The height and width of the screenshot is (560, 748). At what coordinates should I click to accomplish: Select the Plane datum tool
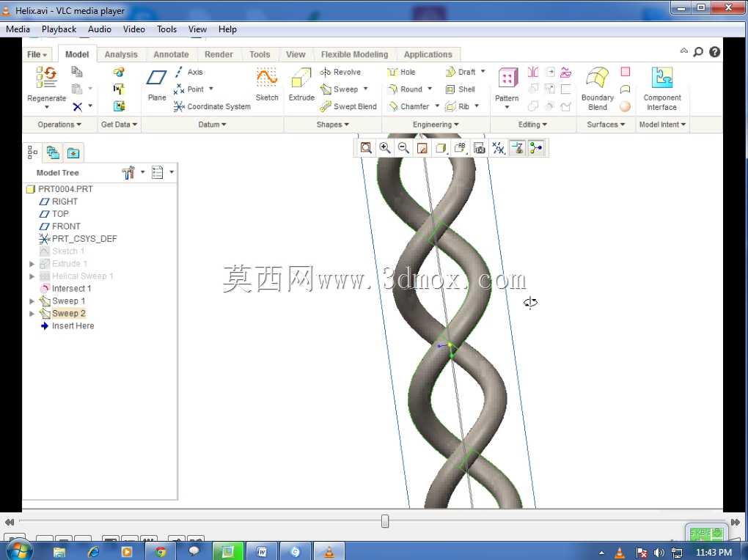pos(156,84)
